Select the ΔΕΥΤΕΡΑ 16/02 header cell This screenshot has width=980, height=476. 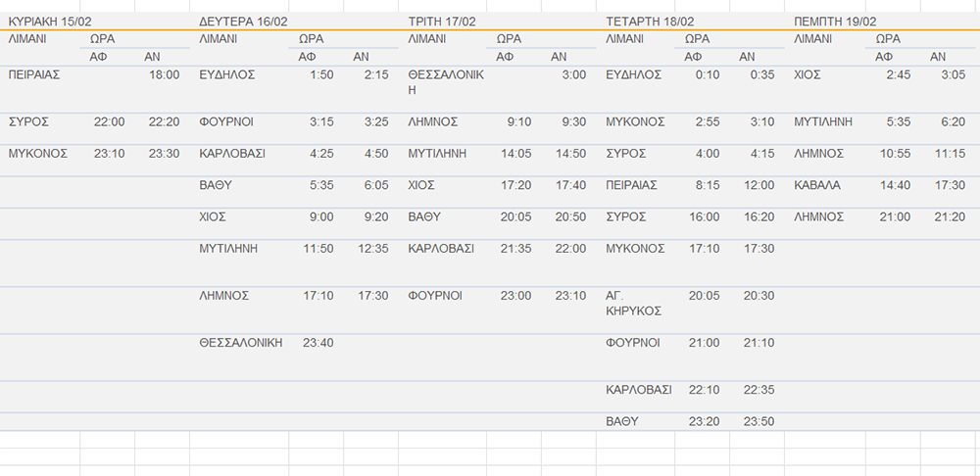[242, 22]
